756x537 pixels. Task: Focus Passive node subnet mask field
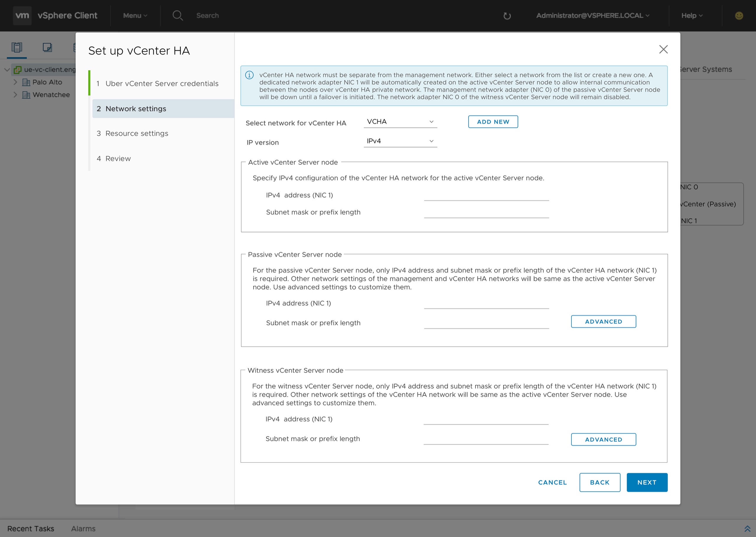[486, 323]
